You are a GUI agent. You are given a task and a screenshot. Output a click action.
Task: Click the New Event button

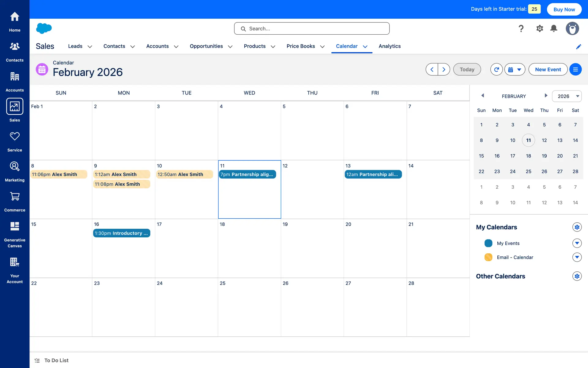pyautogui.click(x=548, y=70)
